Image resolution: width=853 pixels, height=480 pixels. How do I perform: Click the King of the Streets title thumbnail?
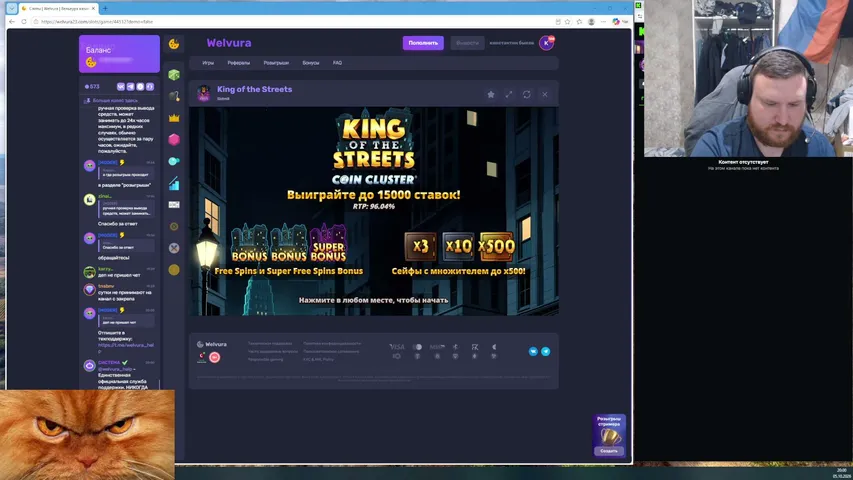[203, 93]
